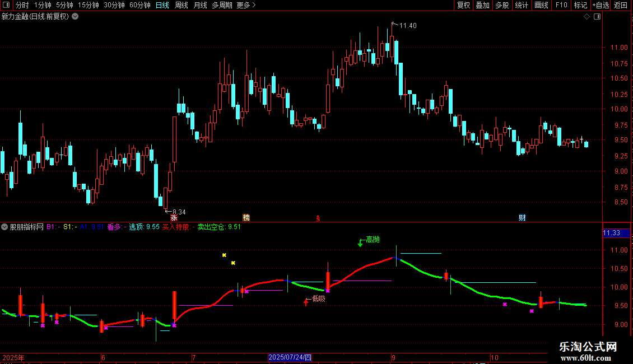The height and width of the screenshot is (364, 633).
Task: Select the 日线 daily chart tab
Action: coord(162,5)
